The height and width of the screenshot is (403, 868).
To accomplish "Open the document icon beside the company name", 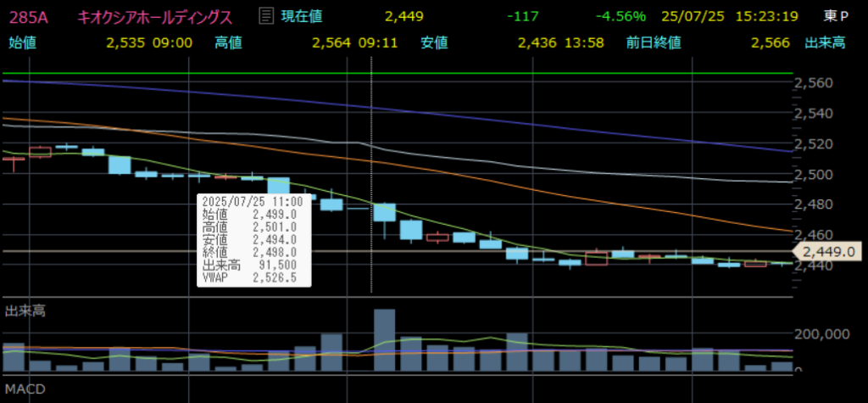I will pyautogui.click(x=266, y=16).
